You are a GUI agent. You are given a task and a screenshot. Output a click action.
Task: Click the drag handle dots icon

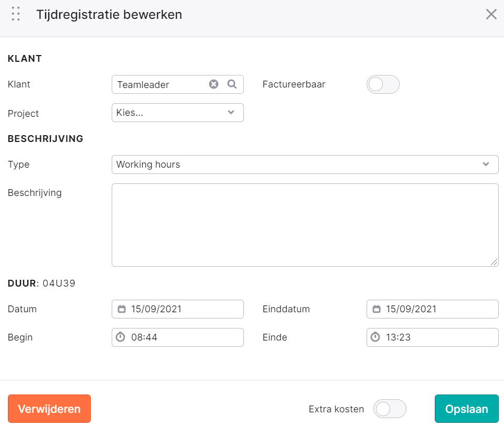click(x=16, y=14)
